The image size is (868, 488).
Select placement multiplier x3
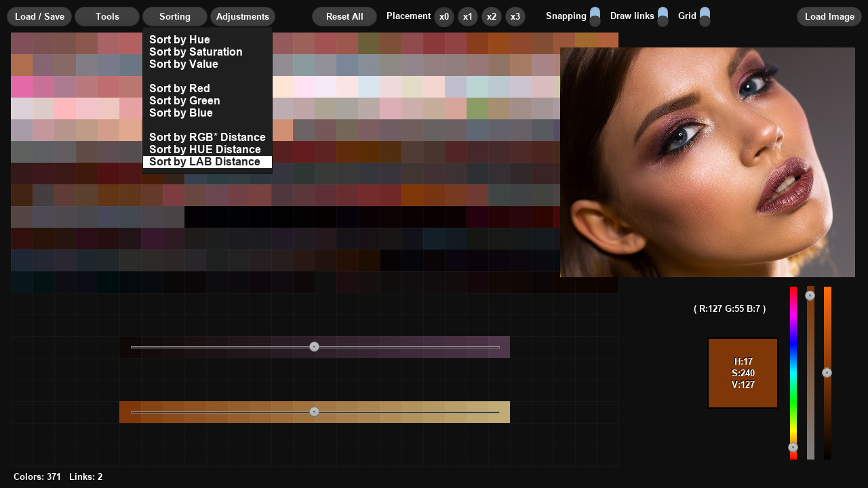tap(515, 17)
